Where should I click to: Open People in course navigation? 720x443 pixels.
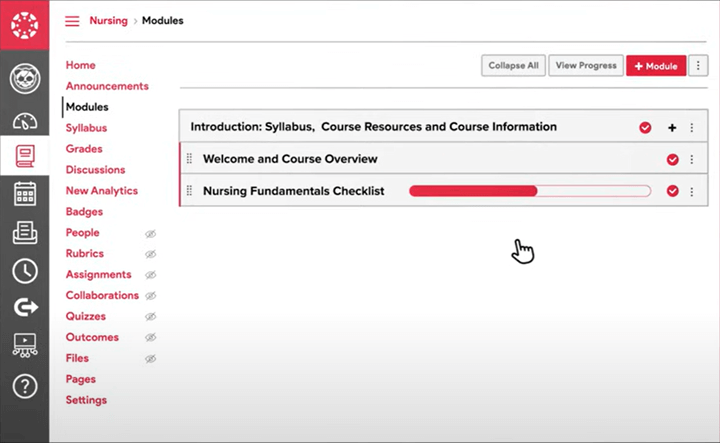[83, 233]
